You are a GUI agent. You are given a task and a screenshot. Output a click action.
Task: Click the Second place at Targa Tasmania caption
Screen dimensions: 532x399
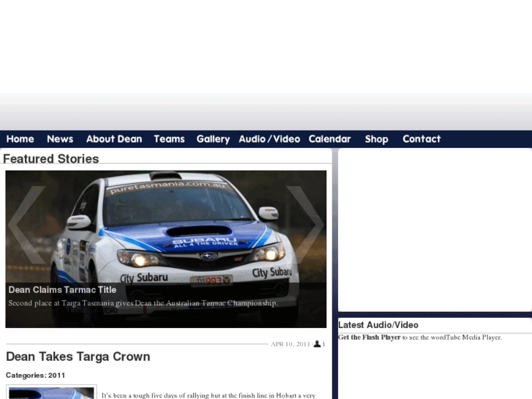tap(143, 303)
